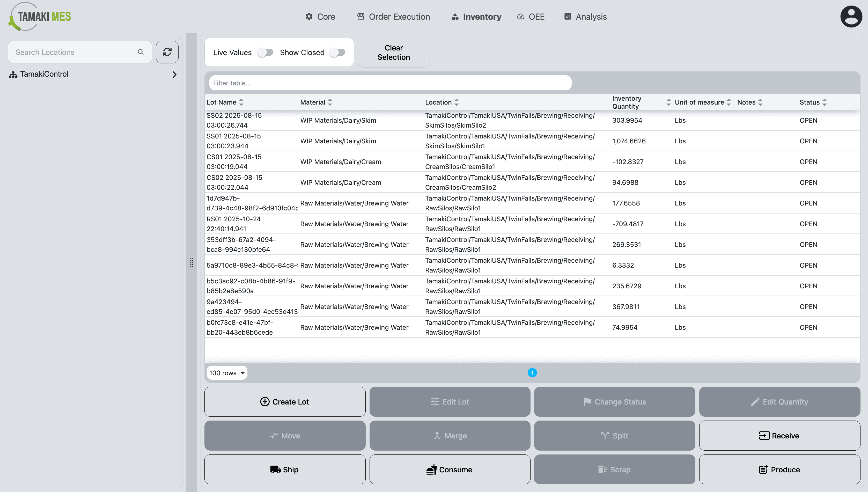Screen dimensions: 868x492
Task: Expand the TamakiControl location chevron
Action: (x=174, y=74)
